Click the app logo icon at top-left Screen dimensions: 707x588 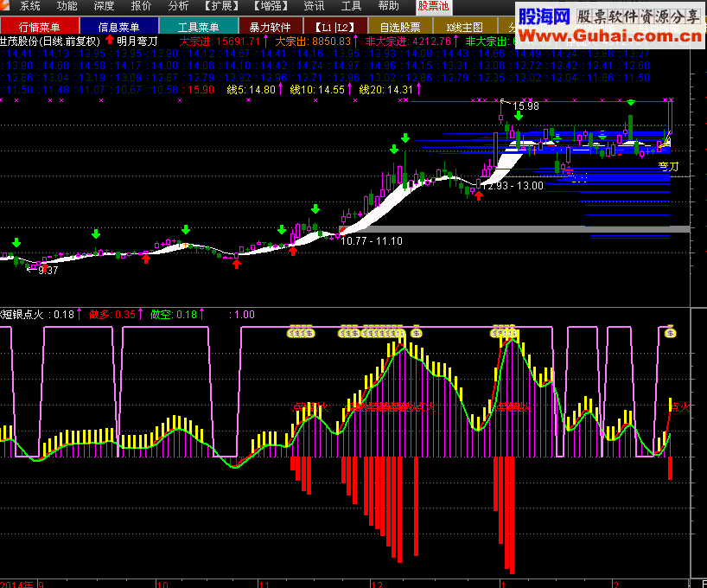[4, 5]
